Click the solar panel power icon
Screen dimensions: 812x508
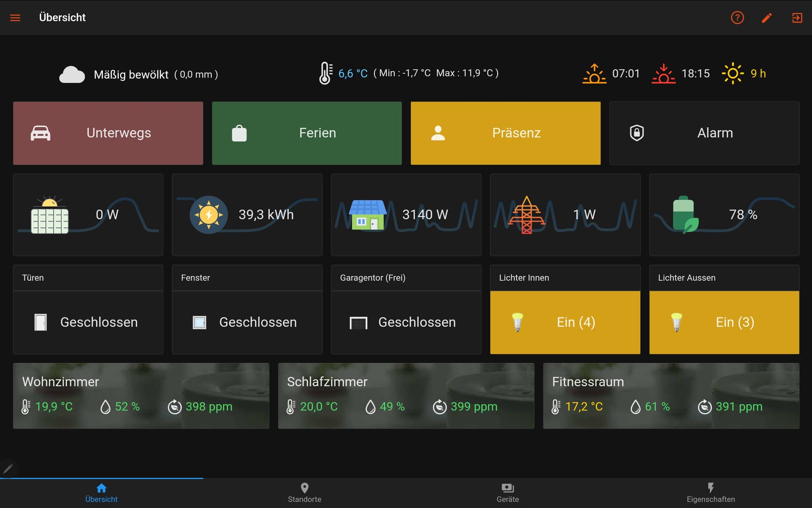tap(49, 215)
